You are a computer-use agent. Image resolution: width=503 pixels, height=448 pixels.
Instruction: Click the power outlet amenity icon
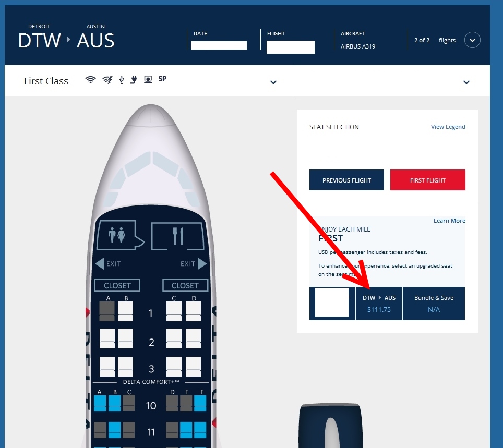click(134, 80)
